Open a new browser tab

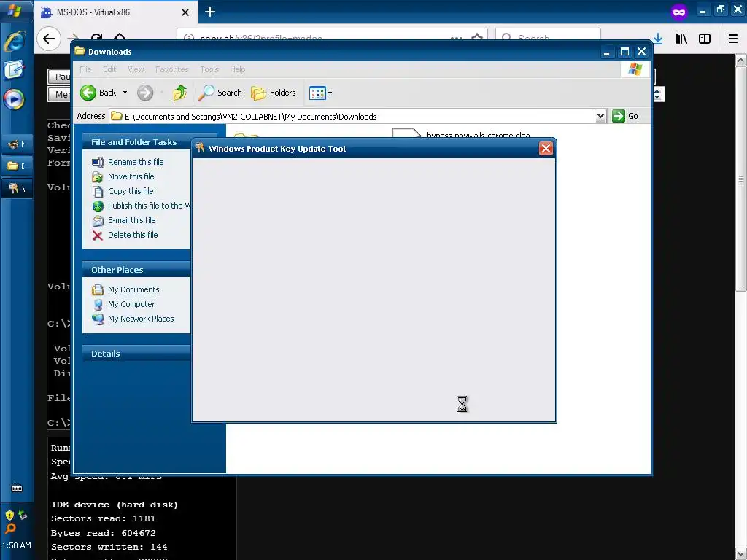[210, 12]
